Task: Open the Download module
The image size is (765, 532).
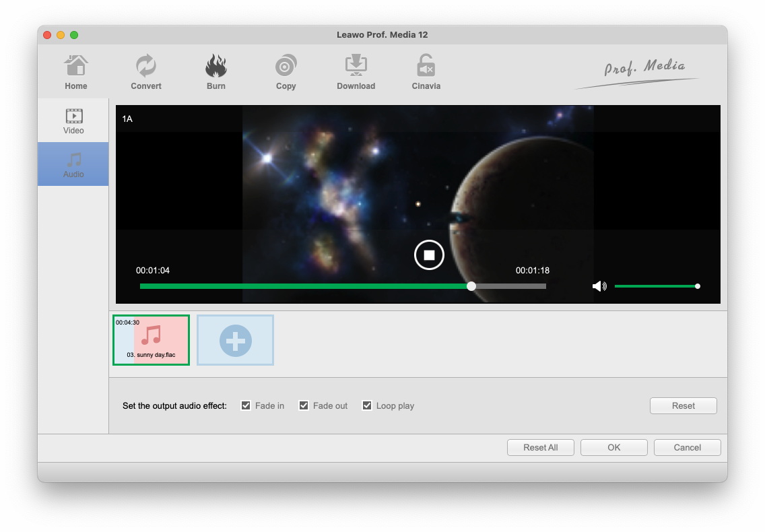Action: pyautogui.click(x=356, y=72)
